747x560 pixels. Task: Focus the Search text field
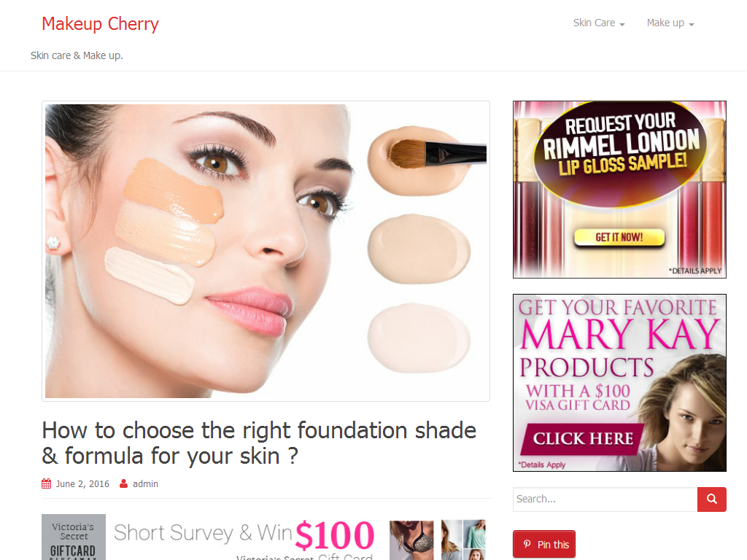605,499
